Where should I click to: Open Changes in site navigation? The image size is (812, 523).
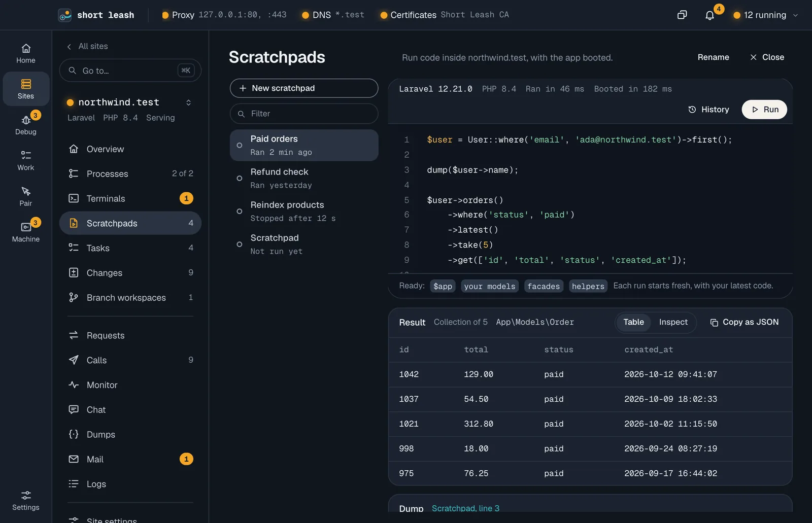(130, 273)
